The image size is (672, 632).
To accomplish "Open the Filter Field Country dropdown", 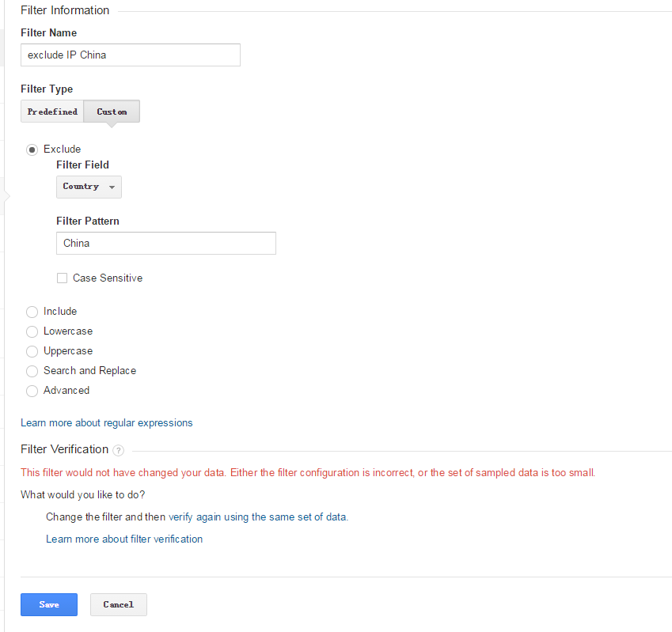I will pos(89,187).
